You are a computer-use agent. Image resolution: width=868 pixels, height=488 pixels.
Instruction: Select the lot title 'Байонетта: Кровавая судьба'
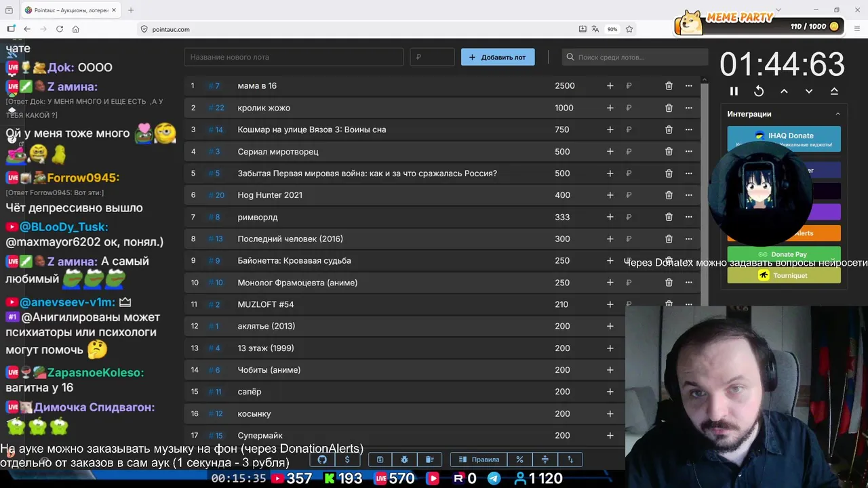tap(294, 261)
